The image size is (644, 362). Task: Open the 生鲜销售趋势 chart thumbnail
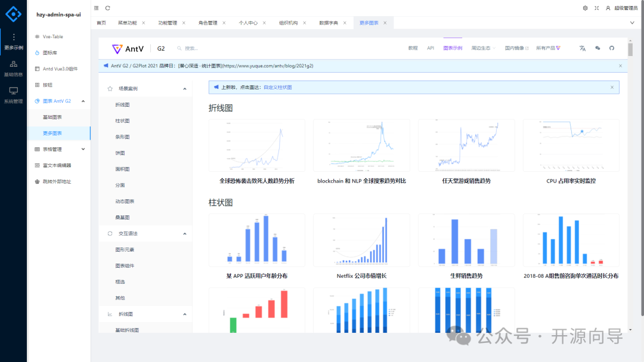pos(466,240)
